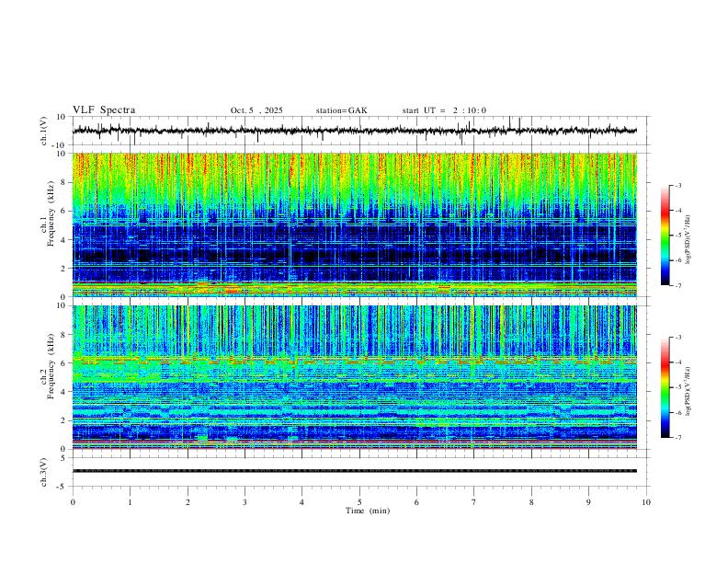Click the '5' tick label on time axis
The height and width of the screenshot is (563, 728).
click(359, 502)
